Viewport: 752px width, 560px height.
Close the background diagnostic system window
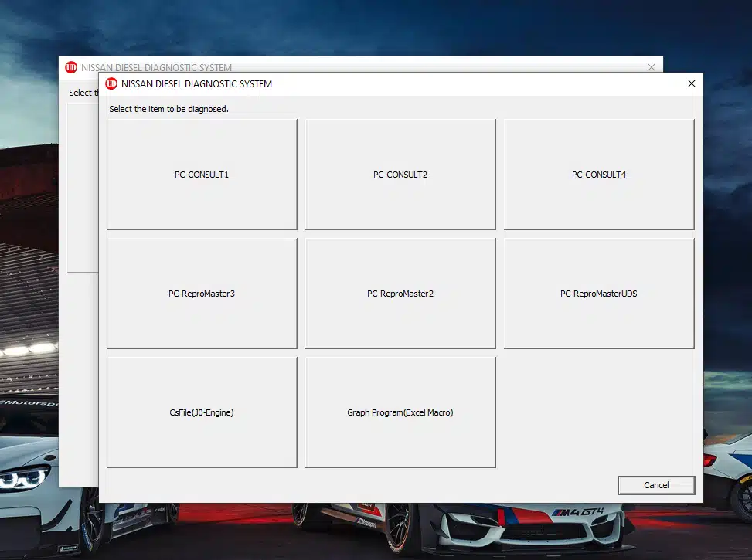[x=652, y=67]
